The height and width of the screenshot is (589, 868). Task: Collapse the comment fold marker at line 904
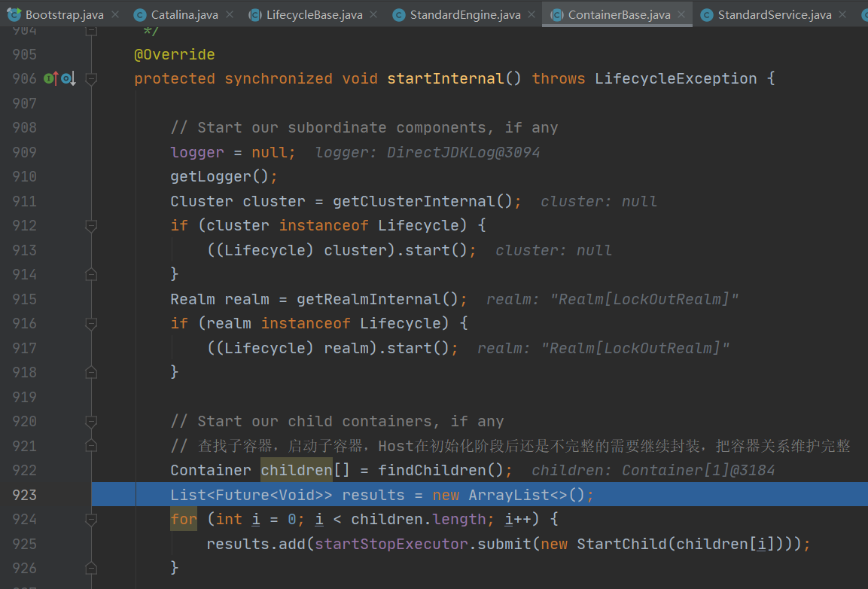(x=91, y=31)
